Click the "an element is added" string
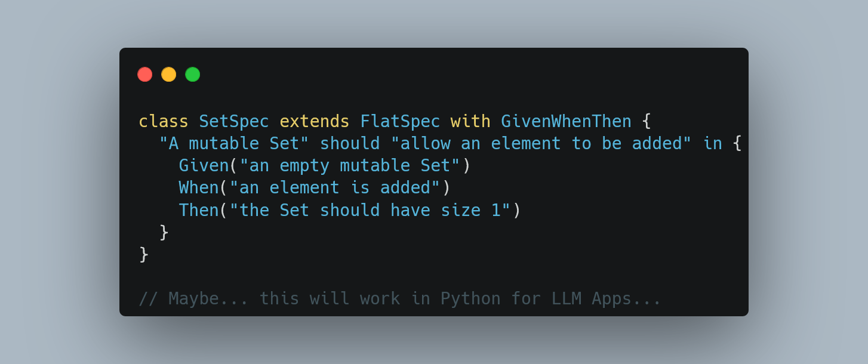The height and width of the screenshot is (364, 868). [335, 188]
